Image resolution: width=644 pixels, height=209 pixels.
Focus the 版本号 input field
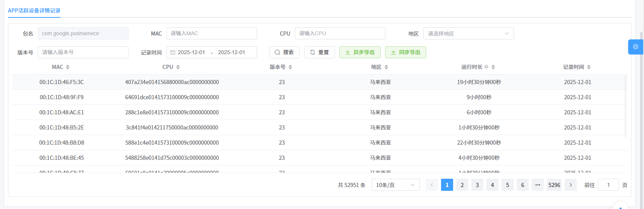(x=83, y=52)
